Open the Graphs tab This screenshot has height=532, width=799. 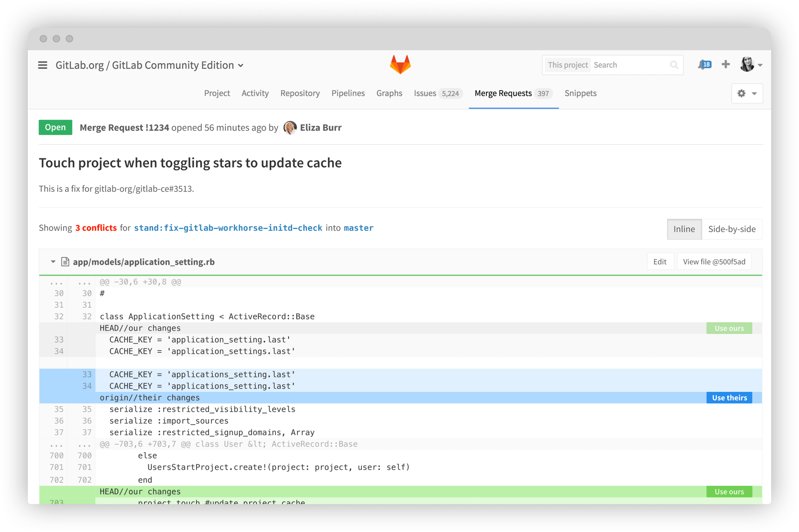click(389, 93)
